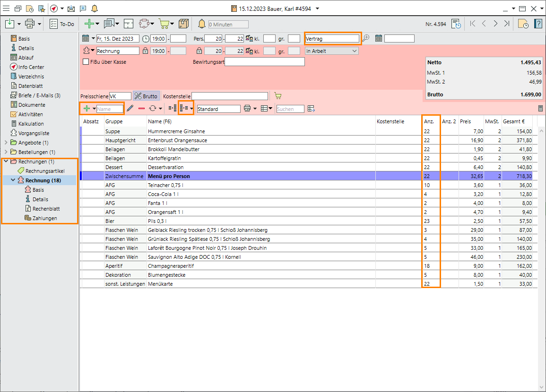Click the magnifier icon next to Vertrag field
This screenshot has height=392, width=546.
click(365, 38)
